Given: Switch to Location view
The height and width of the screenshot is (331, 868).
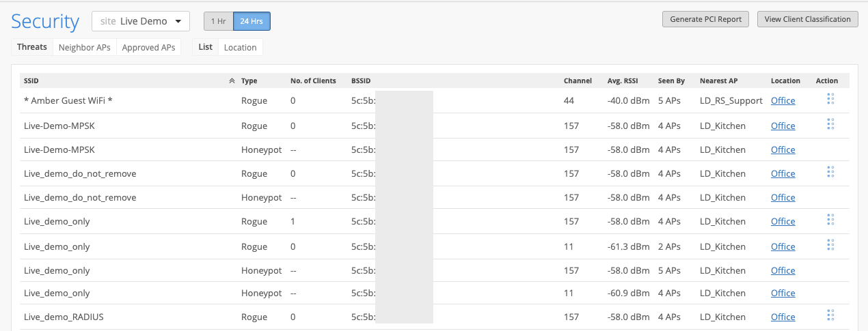Looking at the screenshot, I should (240, 47).
